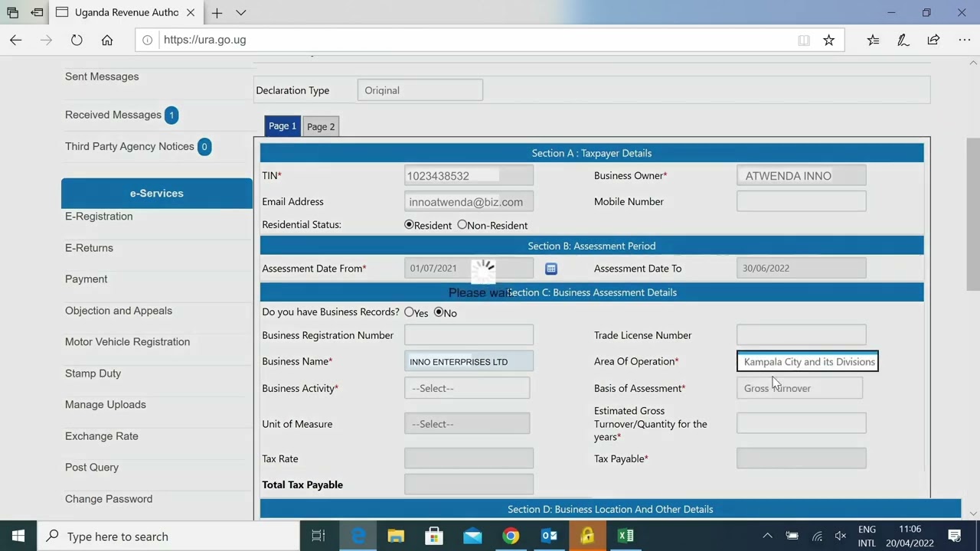Open the Payment menu item
The width and height of the screenshot is (980, 551).
(x=86, y=279)
